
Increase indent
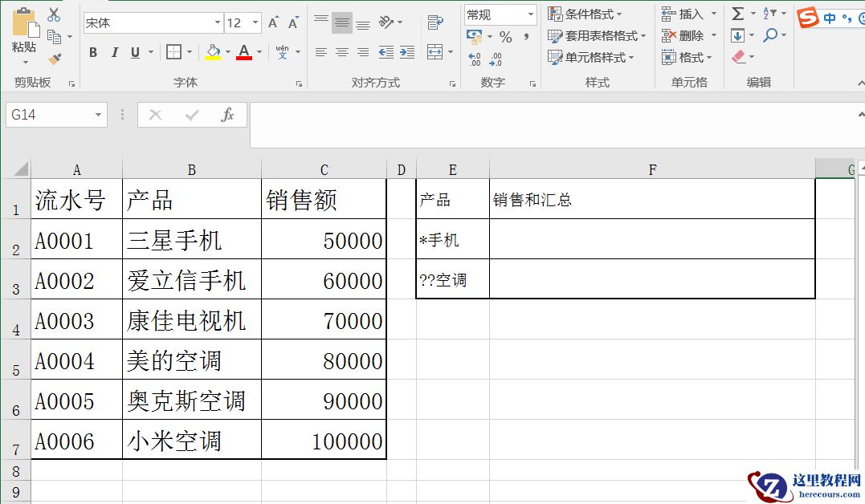pyautogui.click(x=407, y=52)
